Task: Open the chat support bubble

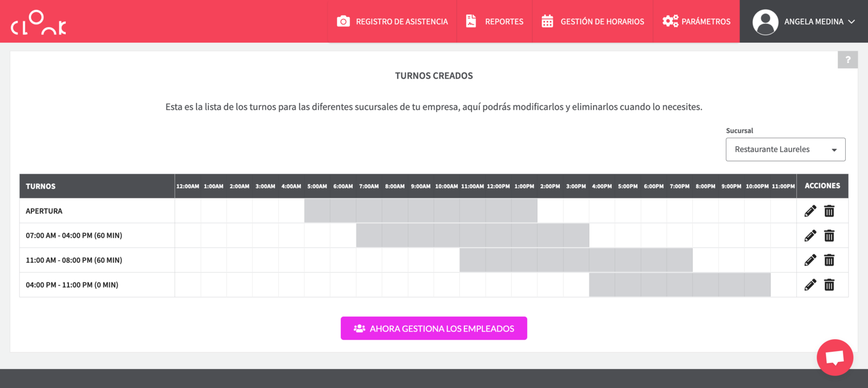Action: pyautogui.click(x=834, y=358)
